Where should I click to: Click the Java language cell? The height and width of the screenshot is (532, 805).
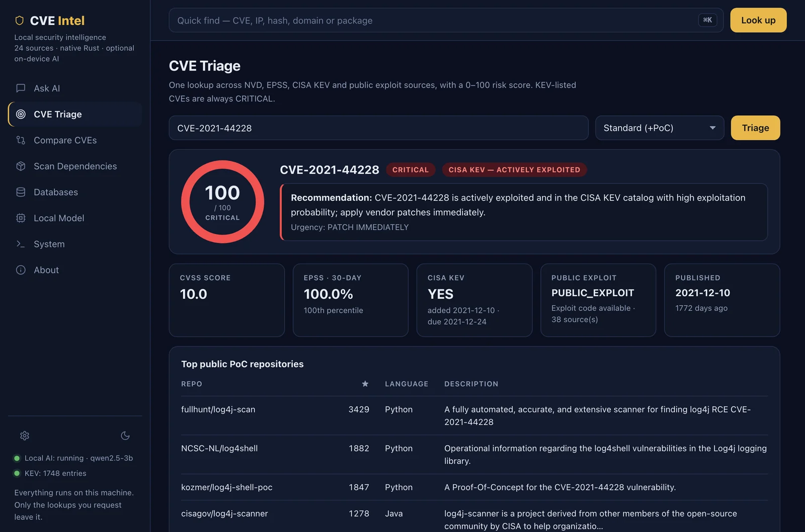pyautogui.click(x=393, y=513)
